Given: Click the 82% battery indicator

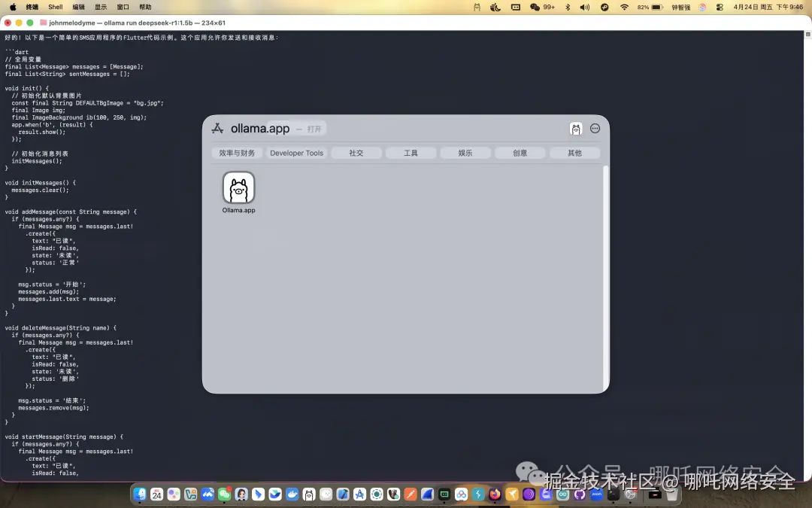Looking at the screenshot, I should pos(650,8).
